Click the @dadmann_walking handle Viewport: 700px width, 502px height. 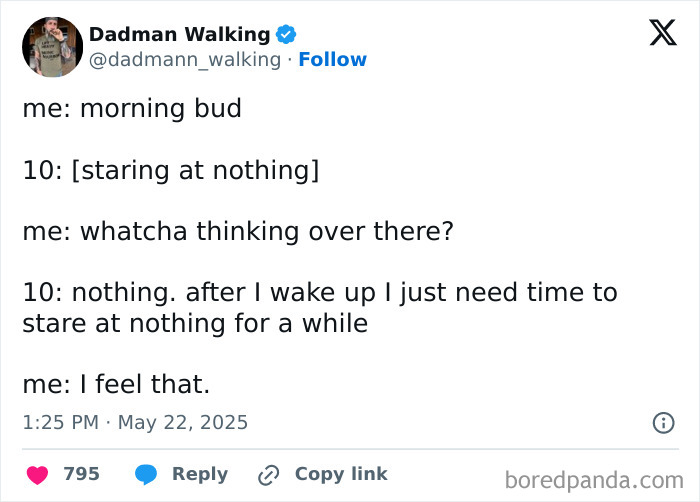point(185,60)
